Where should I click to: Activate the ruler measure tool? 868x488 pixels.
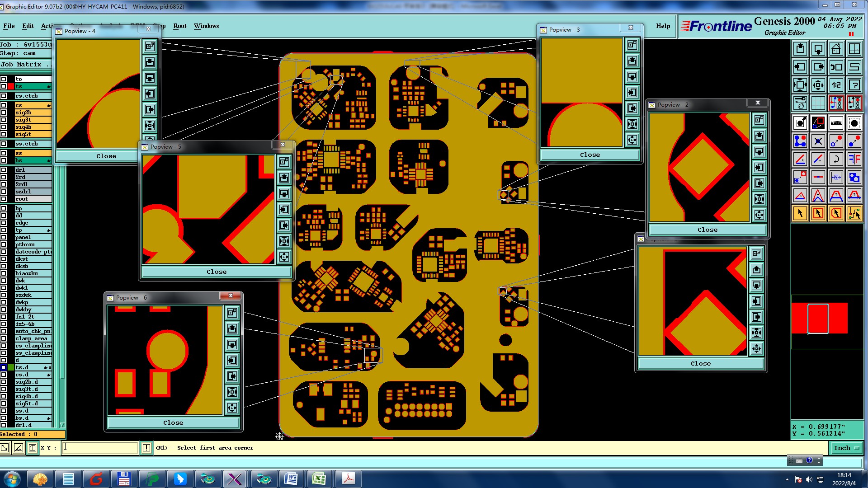(836, 123)
